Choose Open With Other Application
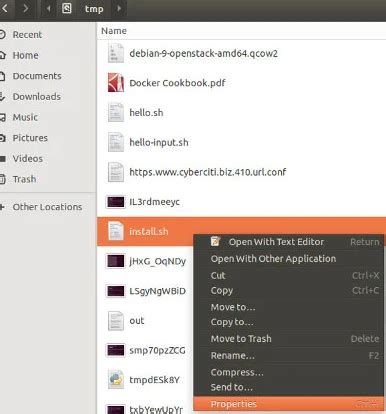Screen dimensions: 386x414 point(289,259)
